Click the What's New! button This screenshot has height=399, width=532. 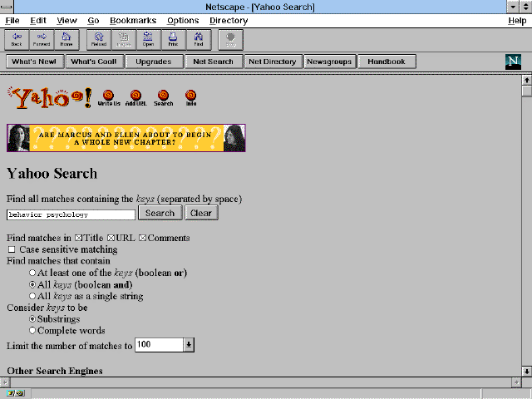coord(35,62)
